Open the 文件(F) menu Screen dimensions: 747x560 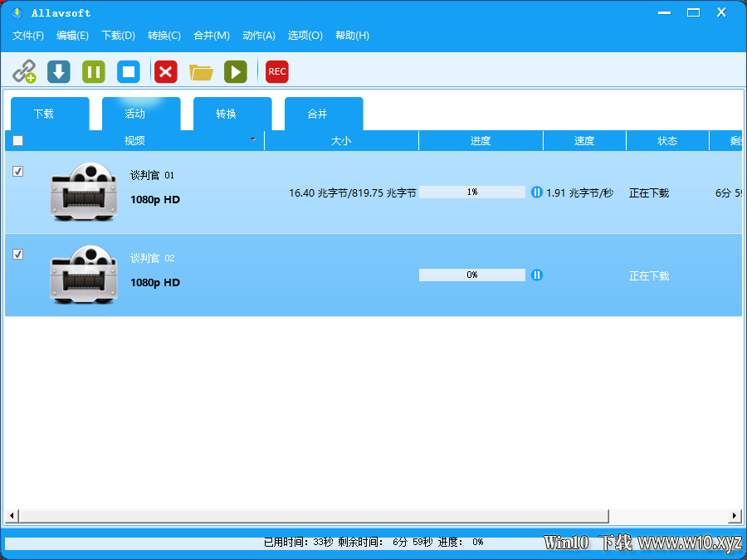click(28, 35)
